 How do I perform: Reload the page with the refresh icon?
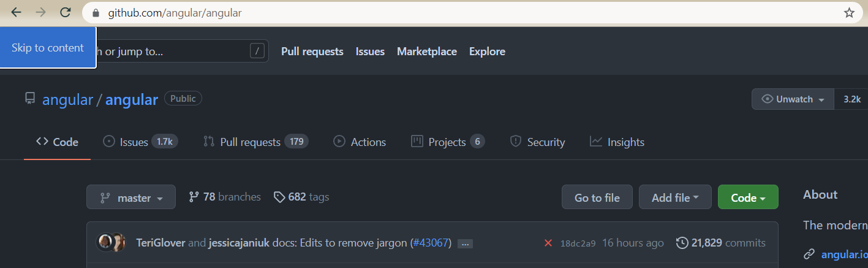(x=65, y=12)
